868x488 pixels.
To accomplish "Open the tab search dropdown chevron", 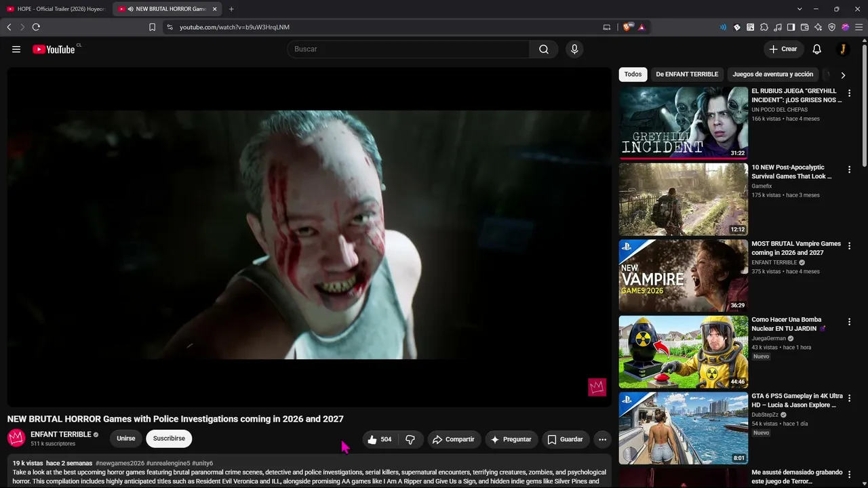I will pos(800,9).
